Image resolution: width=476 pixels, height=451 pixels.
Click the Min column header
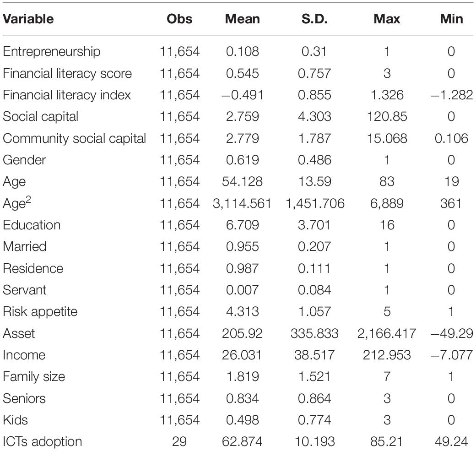pyautogui.click(x=451, y=19)
